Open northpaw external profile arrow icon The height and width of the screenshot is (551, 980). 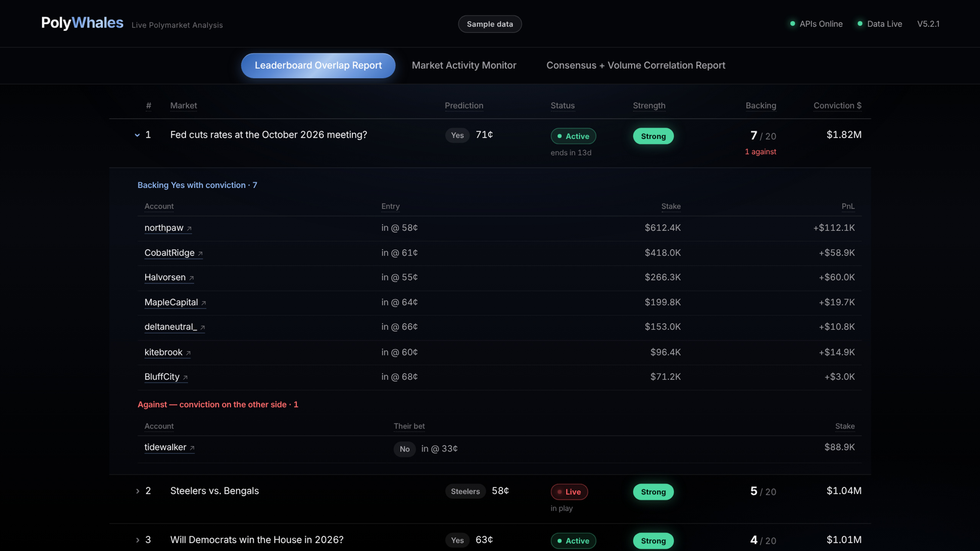[189, 228]
